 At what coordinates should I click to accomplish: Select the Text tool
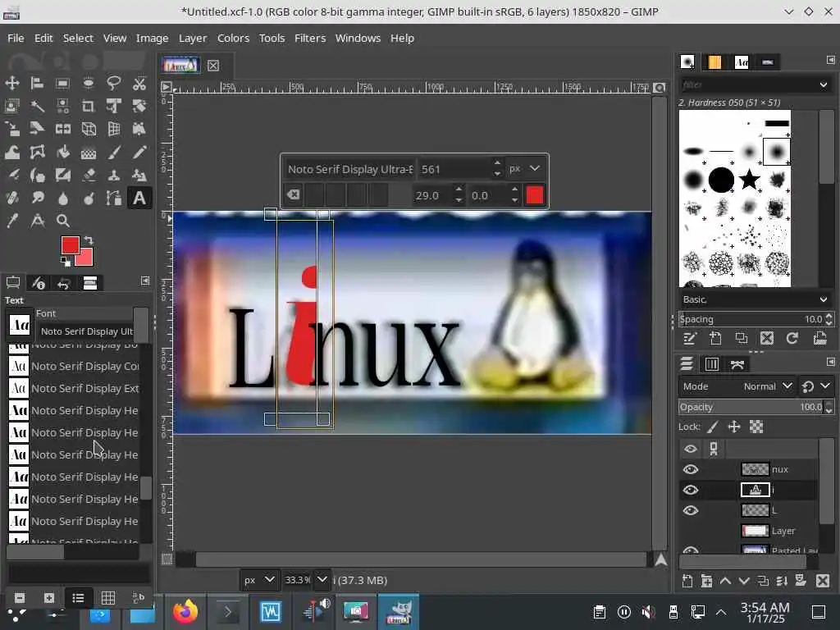139,199
